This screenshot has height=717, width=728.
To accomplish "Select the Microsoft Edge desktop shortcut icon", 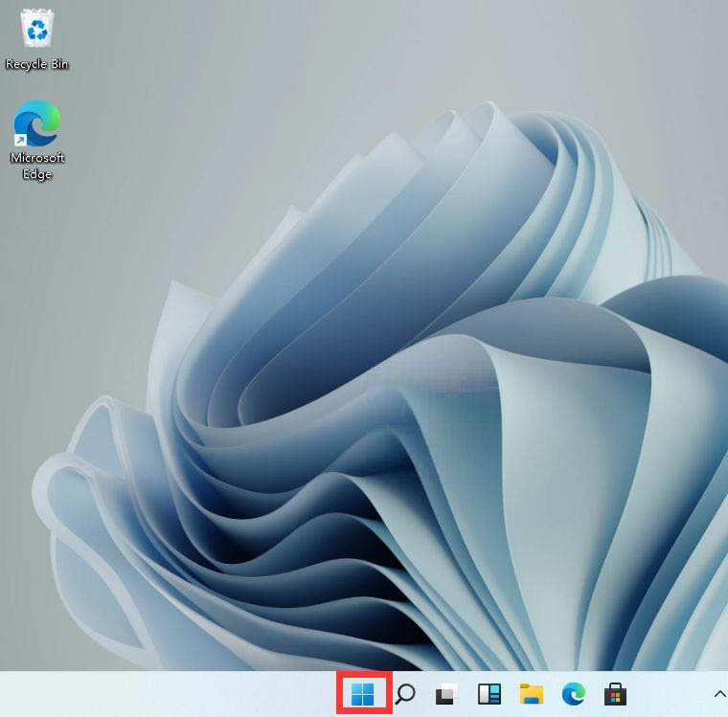I will pos(37,124).
